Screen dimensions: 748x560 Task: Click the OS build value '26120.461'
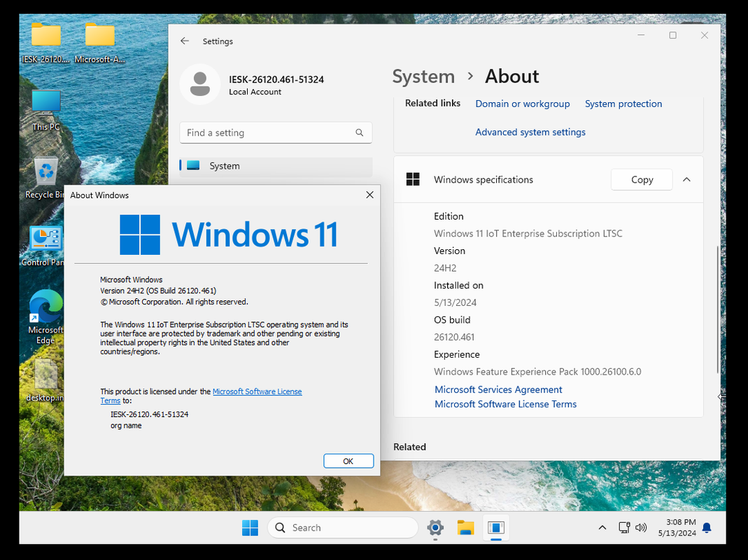point(454,337)
